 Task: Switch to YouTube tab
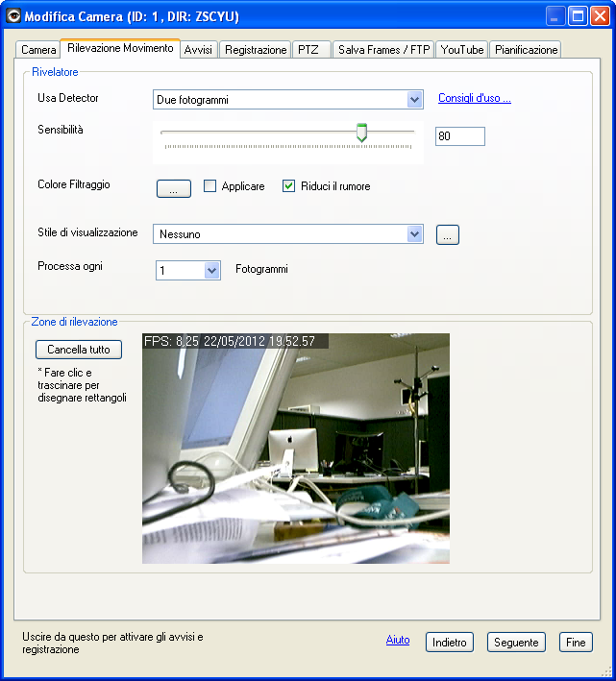coord(462,50)
